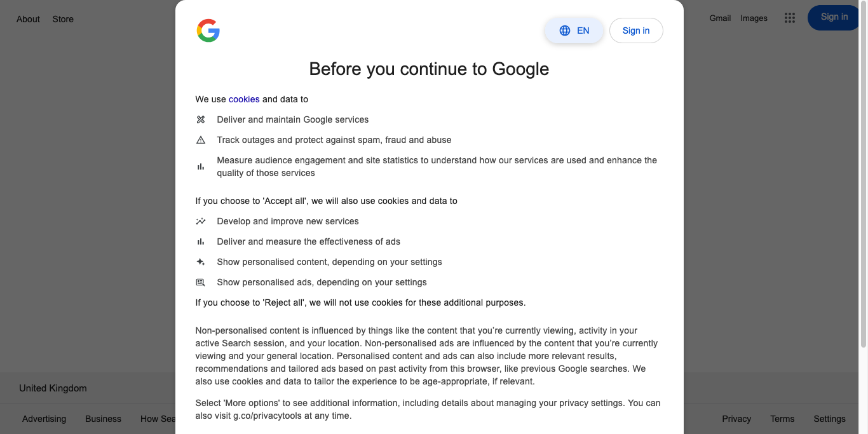The image size is (868, 434).
Task: Click the sparkle icon beside 'Show personalised content'
Action: (x=201, y=262)
